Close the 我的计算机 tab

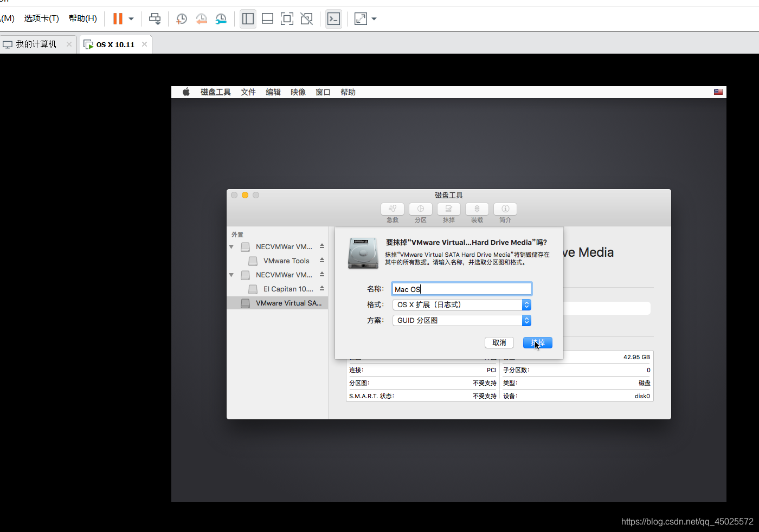coord(69,44)
